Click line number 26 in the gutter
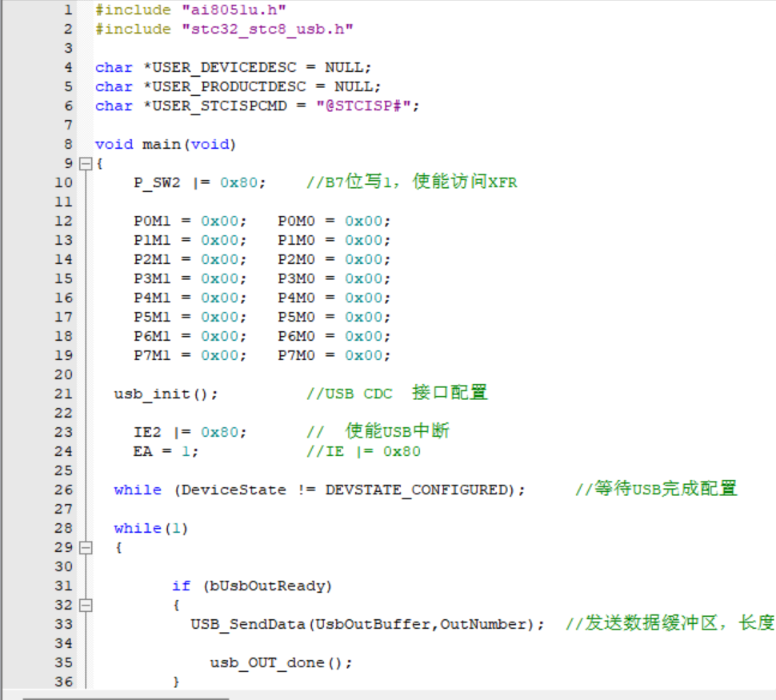This screenshot has width=776, height=700. point(64,490)
